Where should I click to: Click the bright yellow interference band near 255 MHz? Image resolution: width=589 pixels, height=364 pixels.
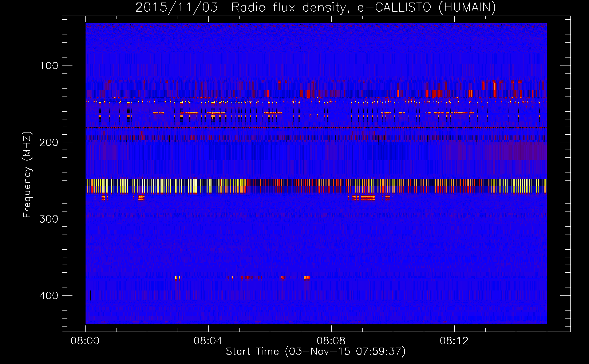tap(316, 186)
